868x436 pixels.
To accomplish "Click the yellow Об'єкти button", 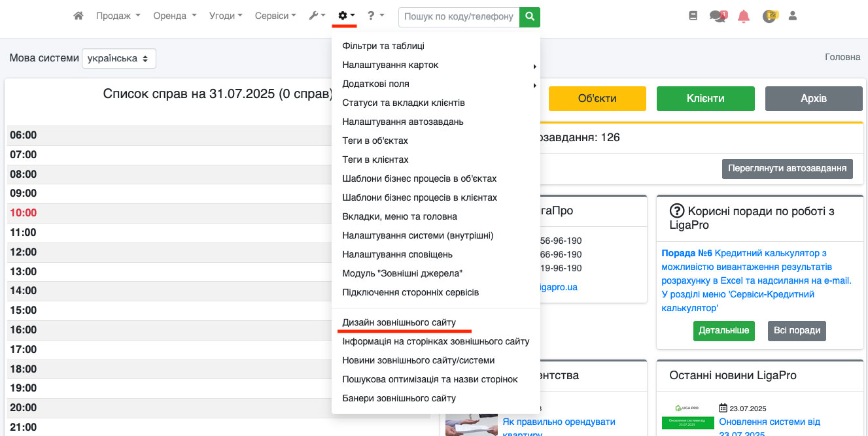I will [597, 99].
